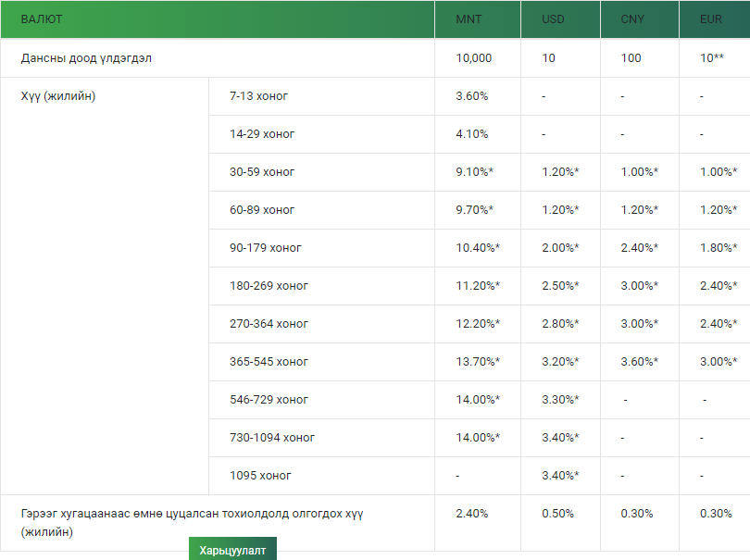Select the 60-89 хоног row label
Screen dimensions: 750x560
[x=262, y=210]
